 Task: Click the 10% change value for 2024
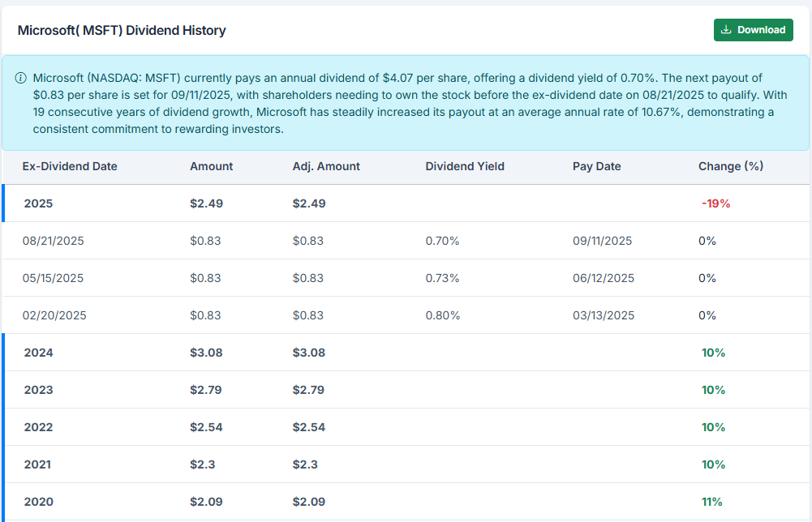coord(713,353)
